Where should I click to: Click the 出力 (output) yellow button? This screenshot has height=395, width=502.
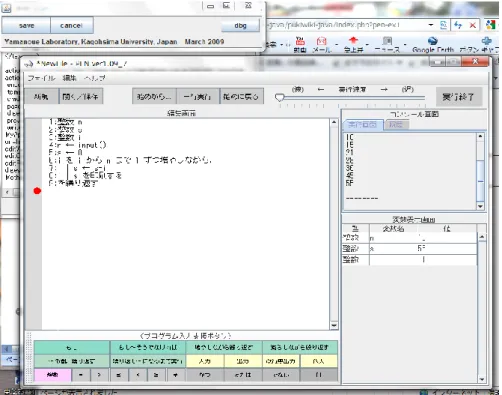coord(243,361)
